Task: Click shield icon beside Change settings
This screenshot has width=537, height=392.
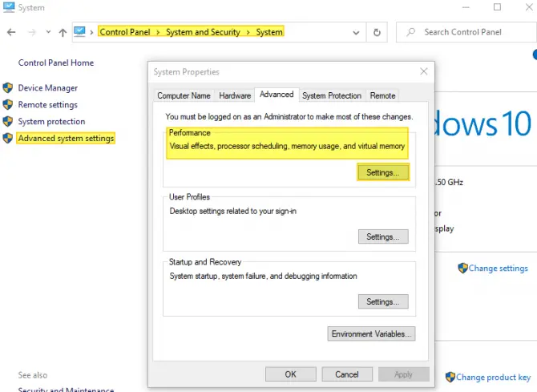Action: 462,268
